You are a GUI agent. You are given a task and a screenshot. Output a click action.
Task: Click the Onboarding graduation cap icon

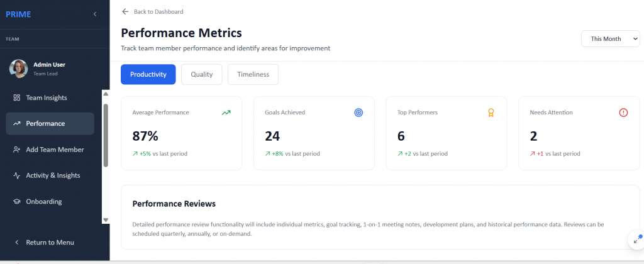click(17, 202)
